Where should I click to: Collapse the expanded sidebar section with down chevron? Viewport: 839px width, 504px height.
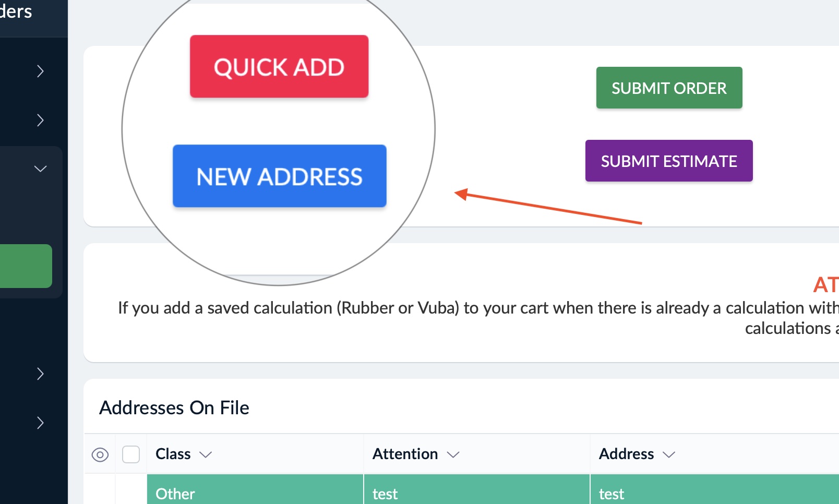(40, 169)
